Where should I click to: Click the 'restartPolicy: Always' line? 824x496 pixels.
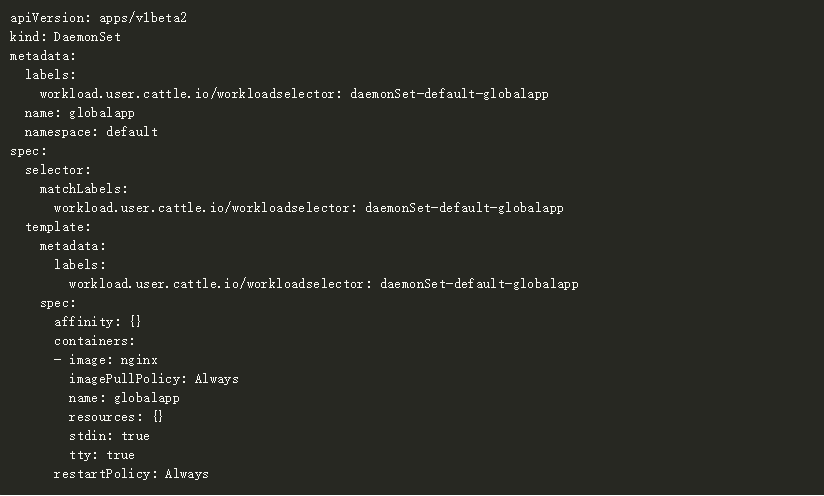click(131, 474)
